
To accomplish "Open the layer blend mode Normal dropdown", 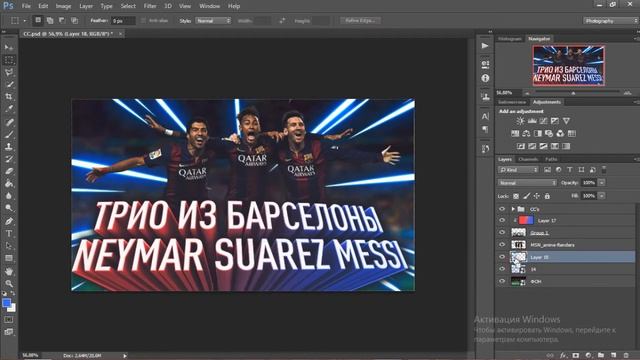I will [x=527, y=183].
